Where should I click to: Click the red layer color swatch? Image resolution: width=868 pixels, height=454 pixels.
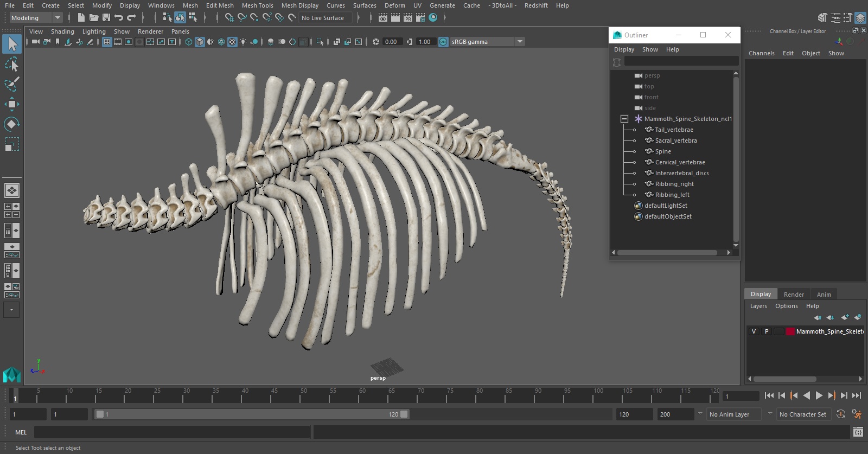pos(790,331)
